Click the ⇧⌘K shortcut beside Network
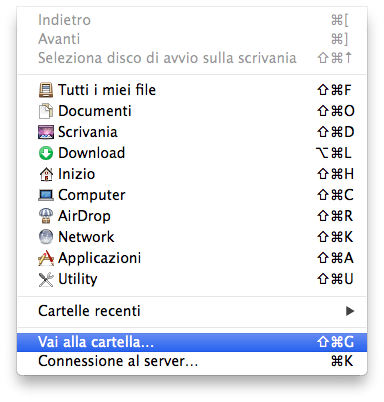The width and height of the screenshot is (384, 402). coord(335,237)
